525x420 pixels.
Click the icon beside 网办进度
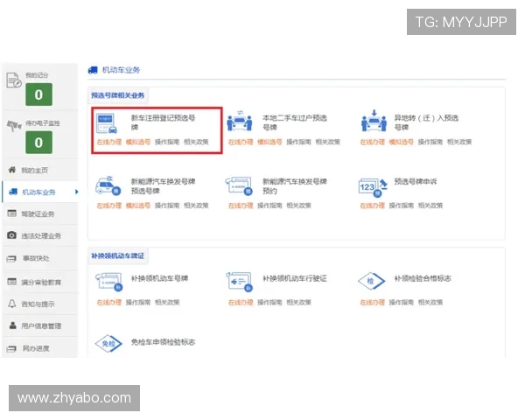pyautogui.click(x=11, y=348)
